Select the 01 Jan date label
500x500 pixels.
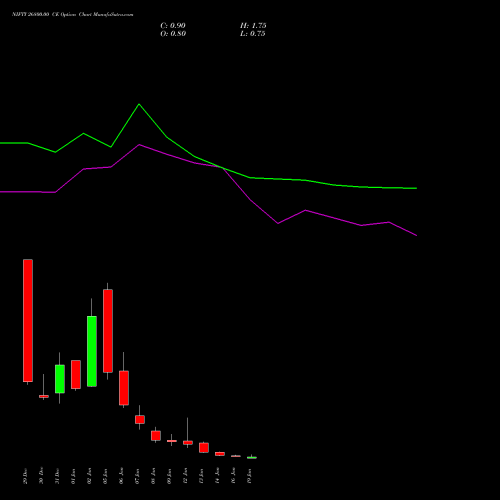[74, 476]
